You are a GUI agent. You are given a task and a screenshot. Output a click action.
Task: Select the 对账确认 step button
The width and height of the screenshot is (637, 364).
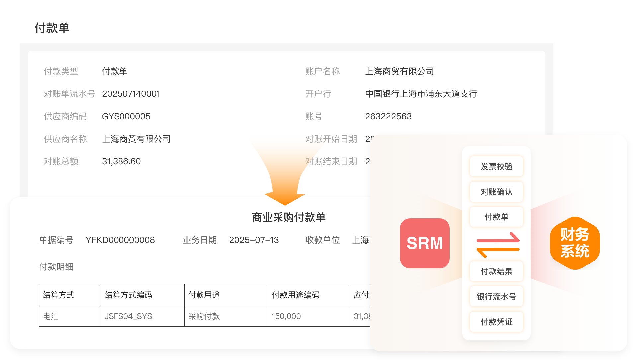pyautogui.click(x=496, y=192)
